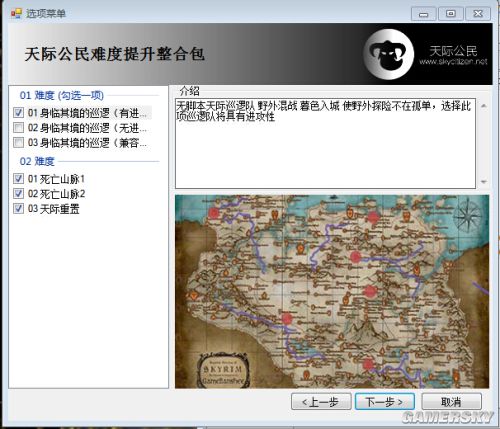500x429 pixels.
Task: Click the window app icon in title bar
Action: pyautogui.click(x=16, y=13)
